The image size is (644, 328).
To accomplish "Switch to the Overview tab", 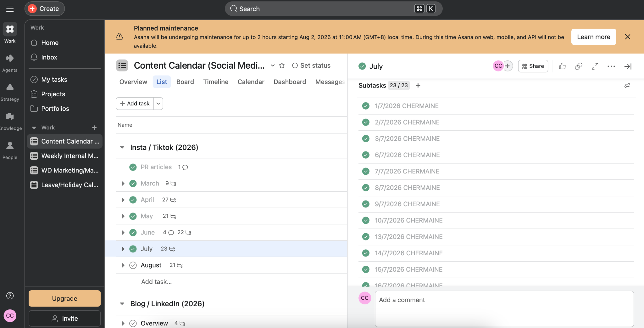I will [x=133, y=82].
